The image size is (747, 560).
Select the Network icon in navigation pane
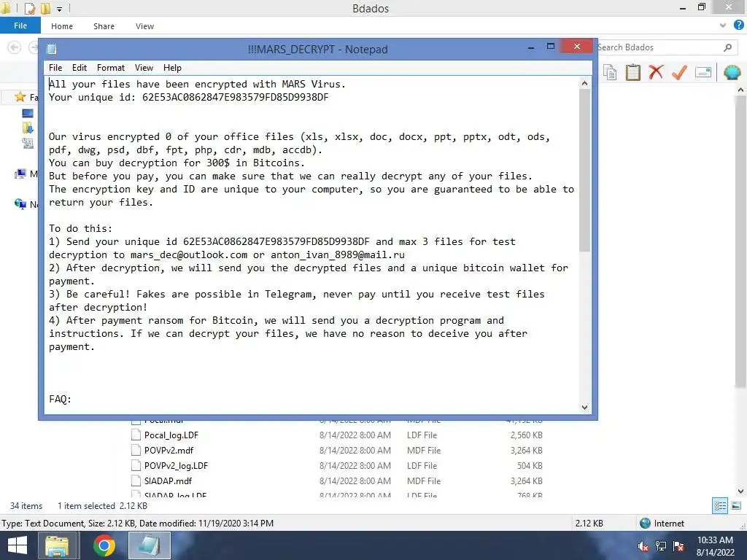click(x=20, y=204)
